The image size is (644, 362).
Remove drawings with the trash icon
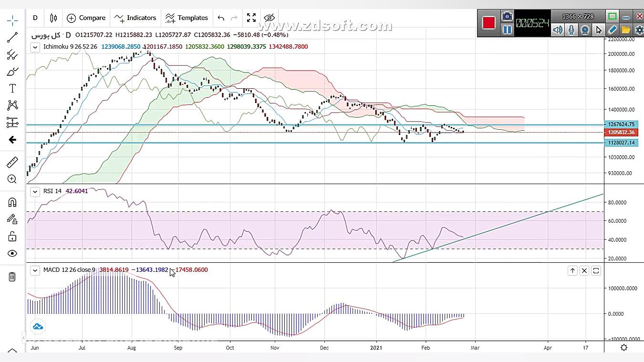click(x=12, y=277)
